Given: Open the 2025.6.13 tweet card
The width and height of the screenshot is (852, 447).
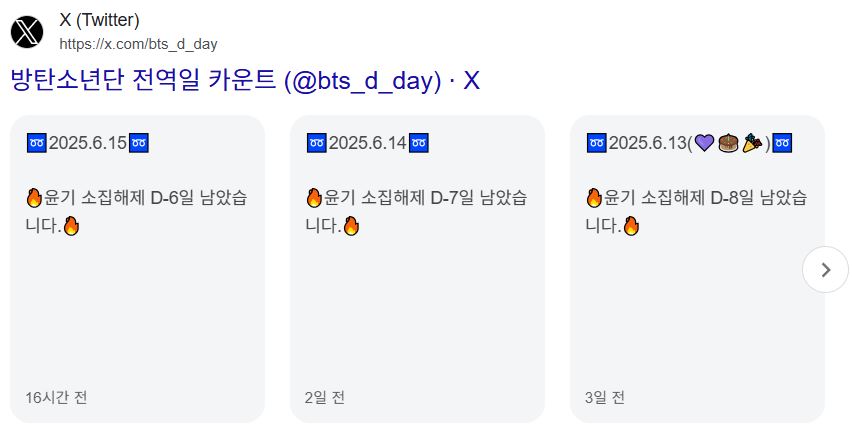Looking at the screenshot, I should (x=697, y=269).
